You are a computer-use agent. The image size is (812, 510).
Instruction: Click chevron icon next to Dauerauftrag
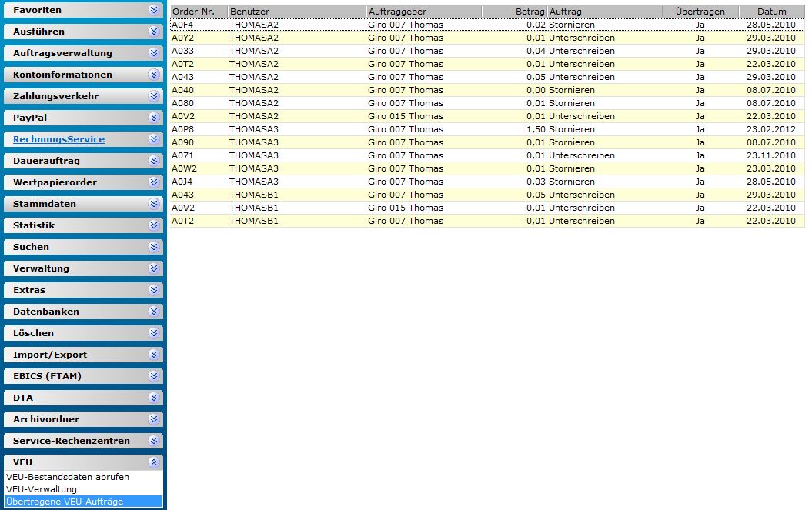(x=154, y=161)
